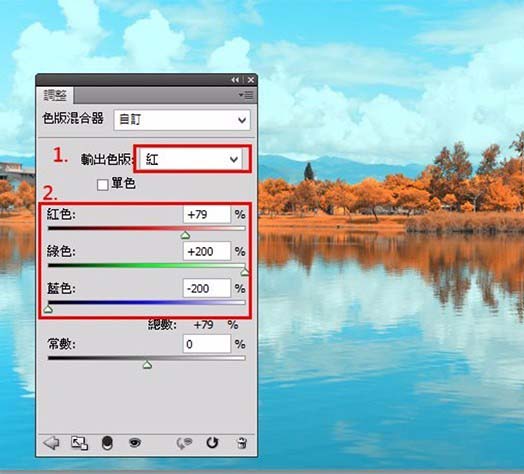This screenshot has height=474, width=524.
Task: Click the back arrow to adjustment list
Action: pyautogui.click(x=51, y=443)
